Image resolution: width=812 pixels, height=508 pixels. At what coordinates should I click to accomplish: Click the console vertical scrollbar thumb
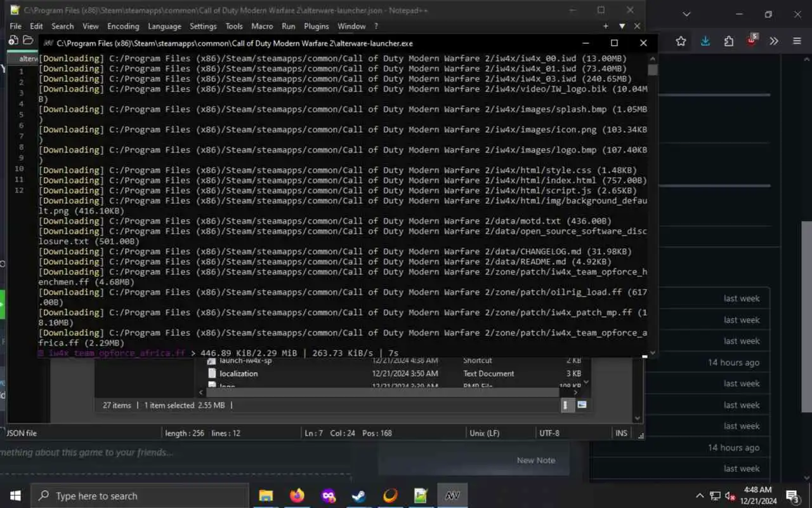point(652,69)
